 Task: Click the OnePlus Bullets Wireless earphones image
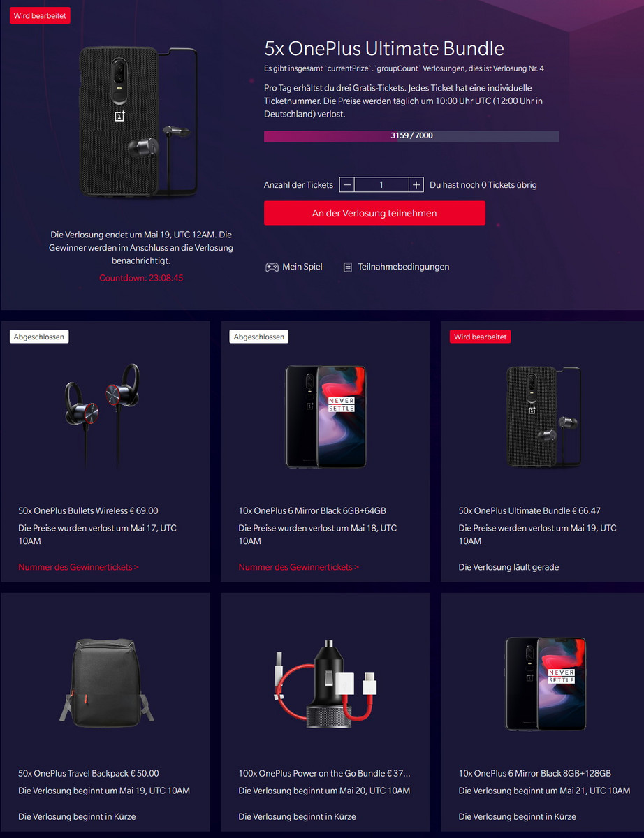[x=103, y=416]
